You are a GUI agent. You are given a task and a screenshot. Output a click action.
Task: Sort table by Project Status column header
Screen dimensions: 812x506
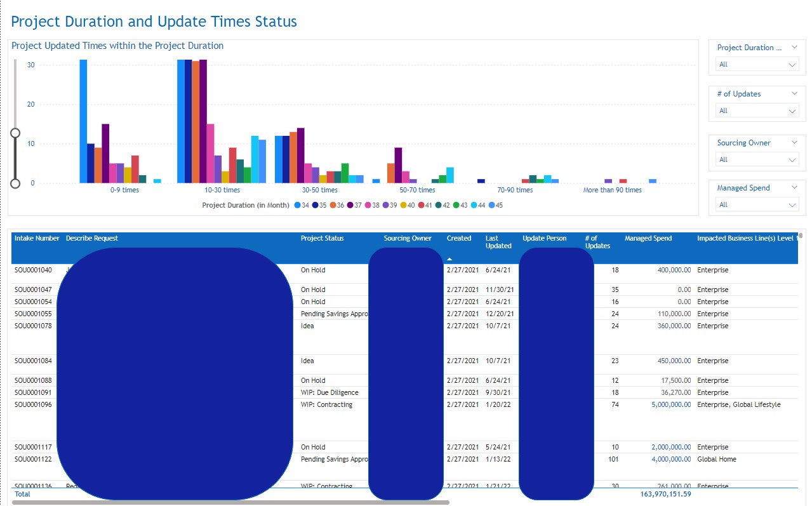(x=322, y=239)
